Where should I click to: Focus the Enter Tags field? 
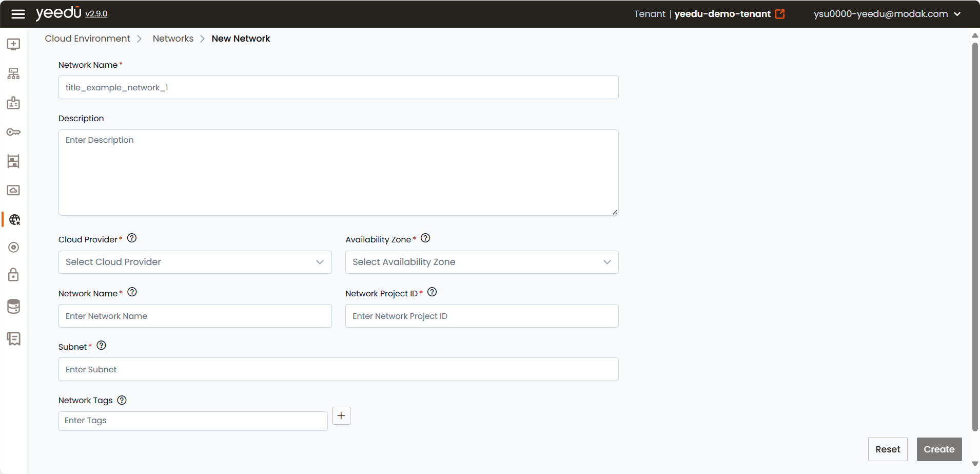[193, 421]
